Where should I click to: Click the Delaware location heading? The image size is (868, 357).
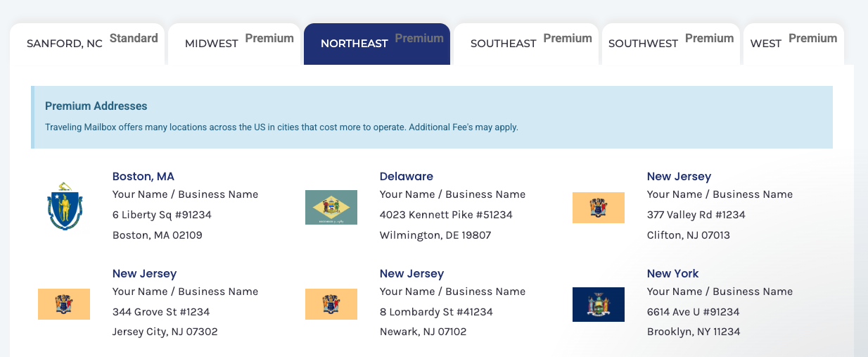point(407,176)
